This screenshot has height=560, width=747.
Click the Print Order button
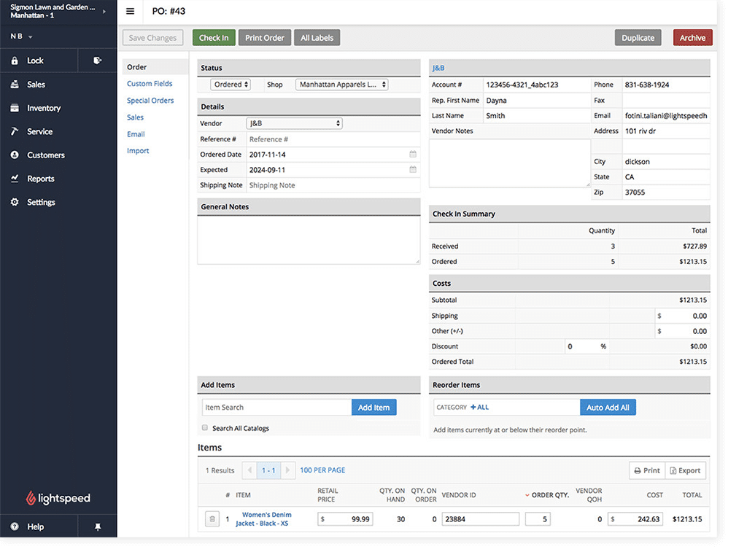point(264,38)
